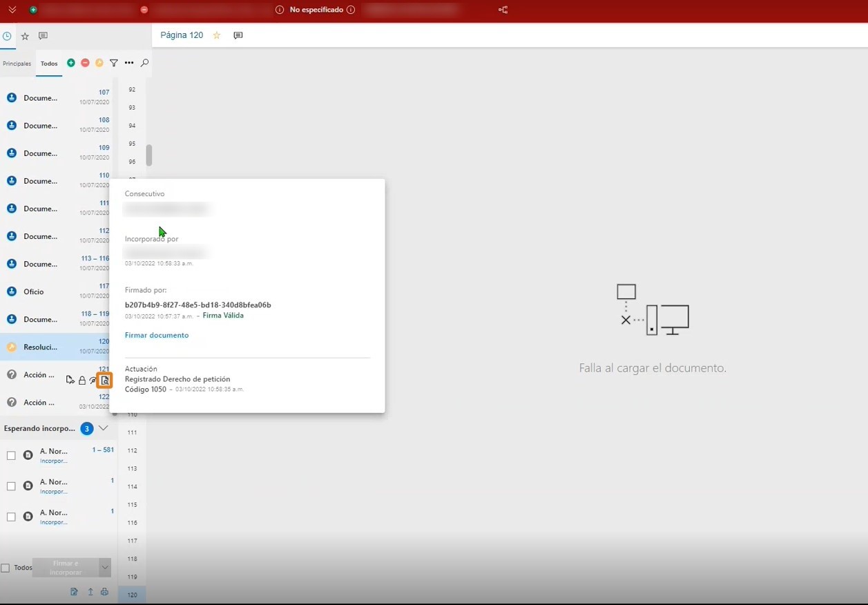Toggle the eye visibility icon on Acción row 121
This screenshot has width=868, height=605.
[x=93, y=380]
